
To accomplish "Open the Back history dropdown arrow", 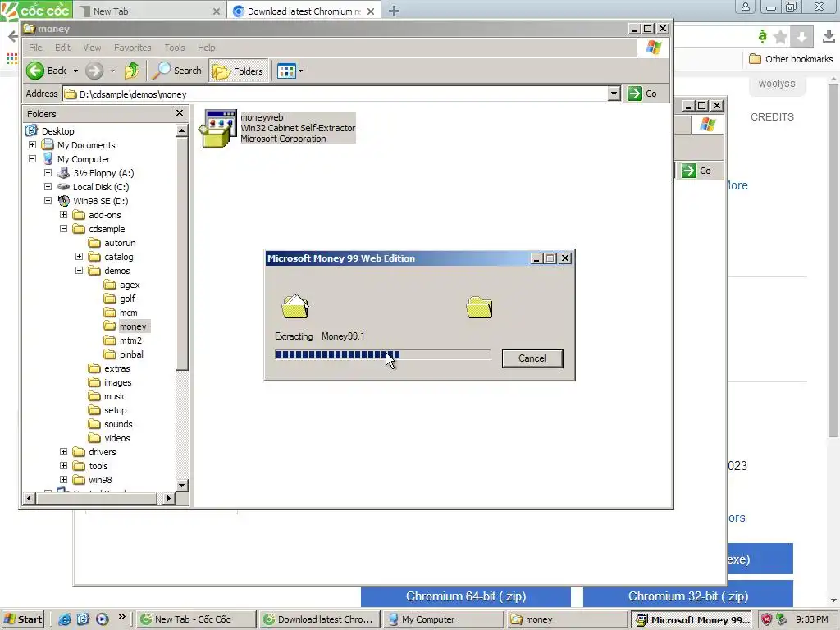I will tap(75, 71).
